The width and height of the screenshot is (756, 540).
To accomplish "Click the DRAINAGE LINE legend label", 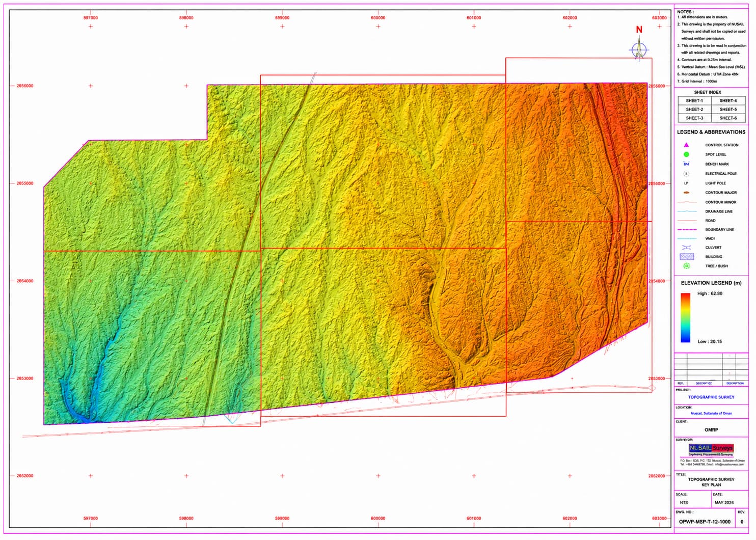I will [x=719, y=211].
